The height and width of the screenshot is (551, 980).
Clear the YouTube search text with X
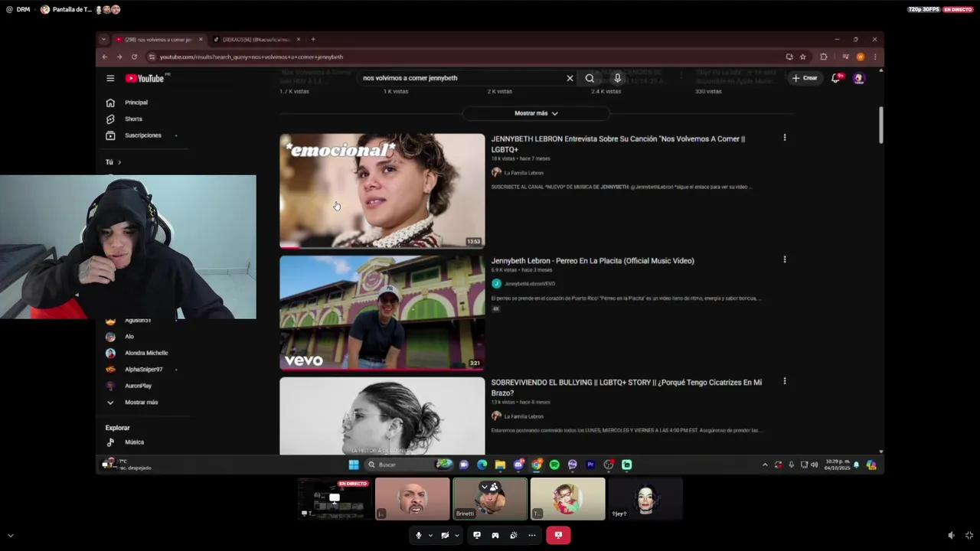pos(570,78)
